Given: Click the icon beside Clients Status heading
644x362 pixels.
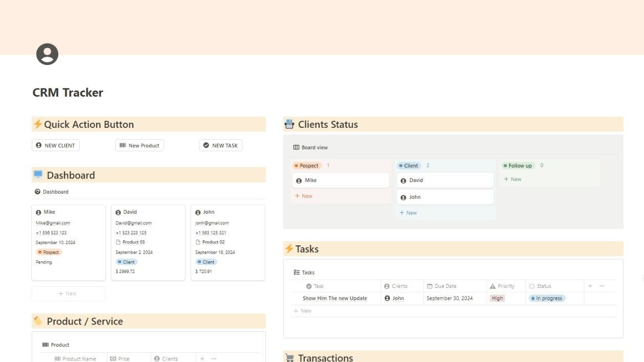Looking at the screenshot, I should [289, 124].
